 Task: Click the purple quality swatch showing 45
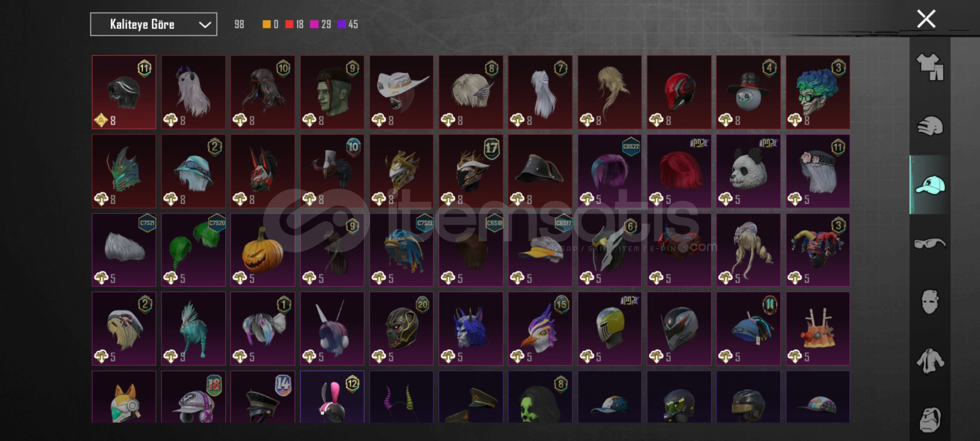click(341, 24)
